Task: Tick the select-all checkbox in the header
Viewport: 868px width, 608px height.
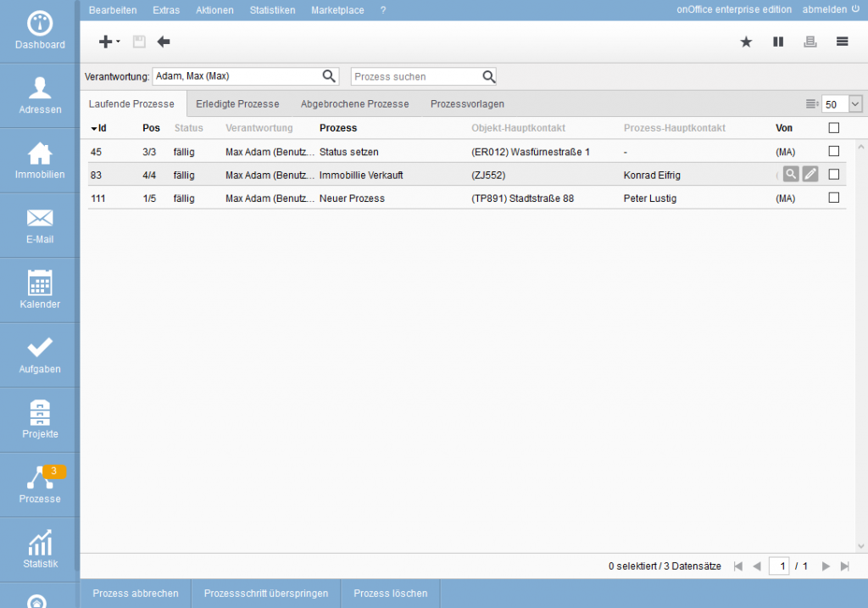Action: pos(834,128)
